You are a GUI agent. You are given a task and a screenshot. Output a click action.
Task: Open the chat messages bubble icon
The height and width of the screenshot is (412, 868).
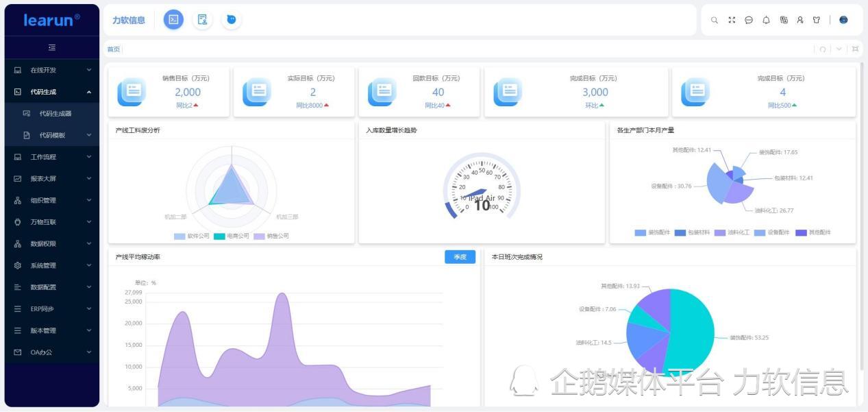(749, 20)
